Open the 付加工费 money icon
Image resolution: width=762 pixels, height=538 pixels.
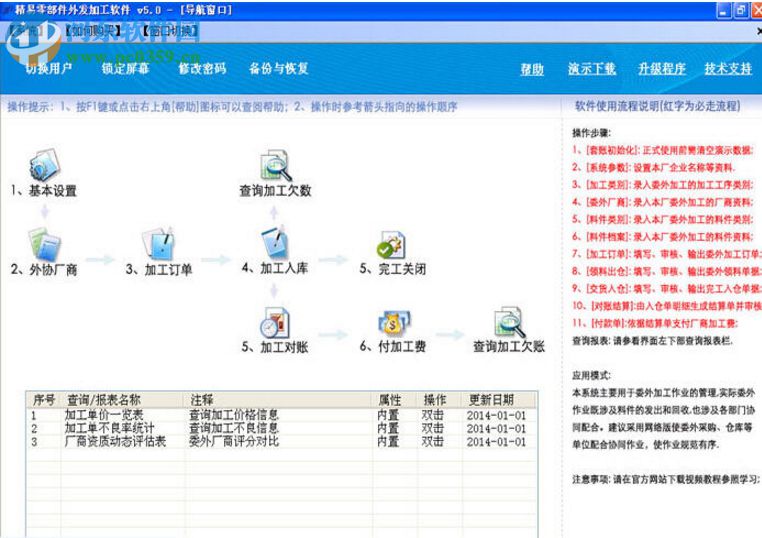coord(393,323)
